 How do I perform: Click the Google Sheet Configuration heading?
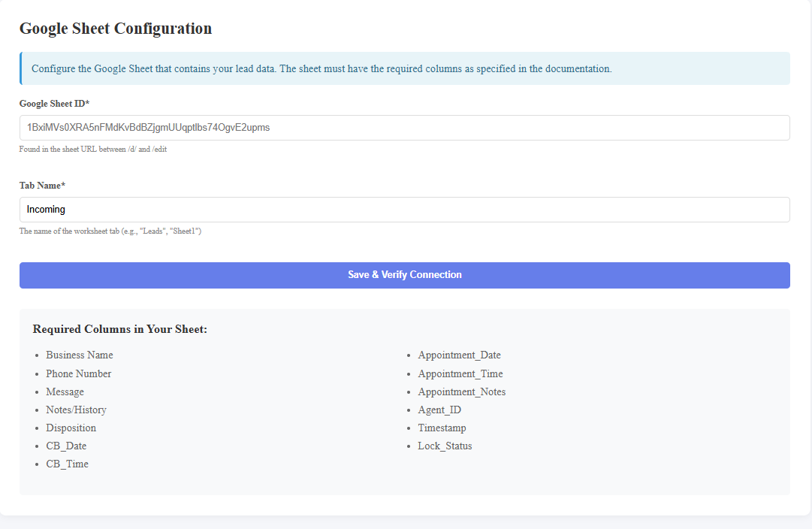coord(116,29)
